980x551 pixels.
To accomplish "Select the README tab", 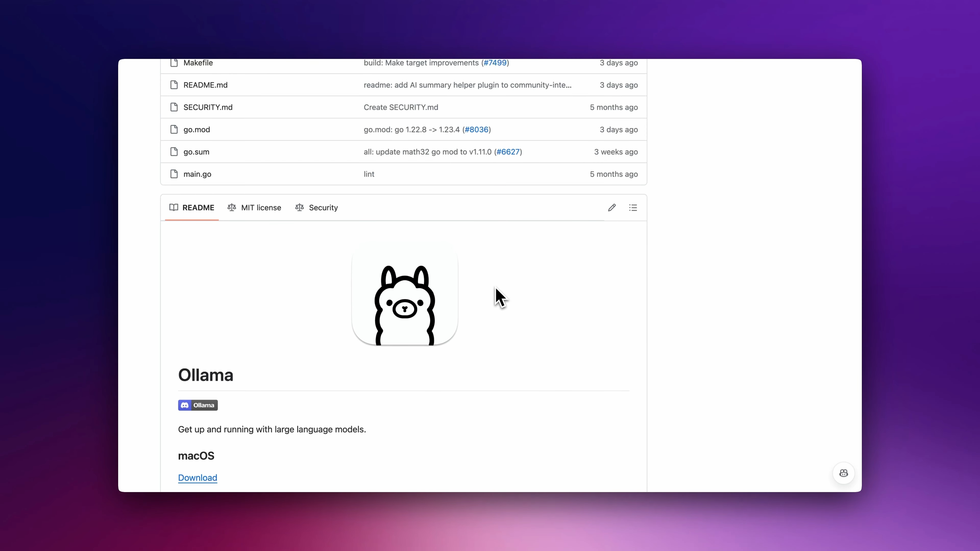I will tap(192, 208).
